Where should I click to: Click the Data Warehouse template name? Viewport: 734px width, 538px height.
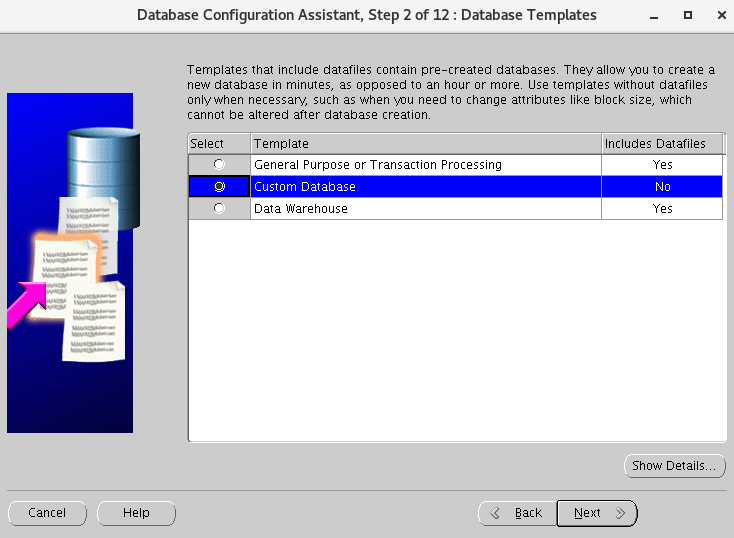click(301, 209)
